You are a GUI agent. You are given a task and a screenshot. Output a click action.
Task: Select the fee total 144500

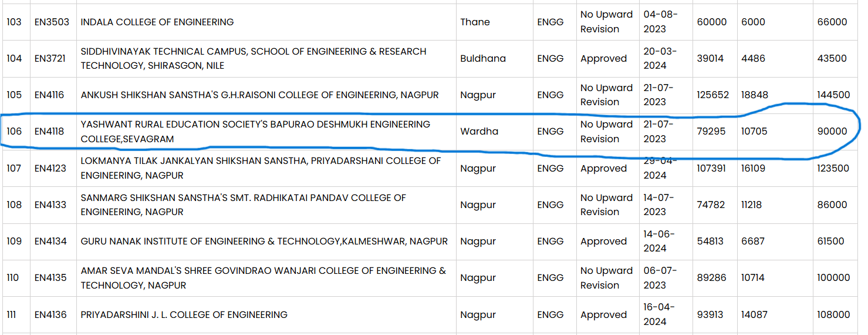coord(833,95)
